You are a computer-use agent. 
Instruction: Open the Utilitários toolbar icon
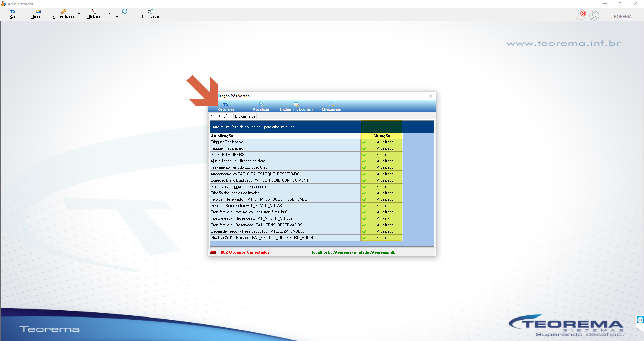click(x=94, y=14)
